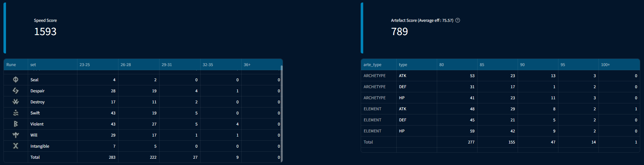
Task: Click the Intangible rune set icon
Action: point(15,146)
